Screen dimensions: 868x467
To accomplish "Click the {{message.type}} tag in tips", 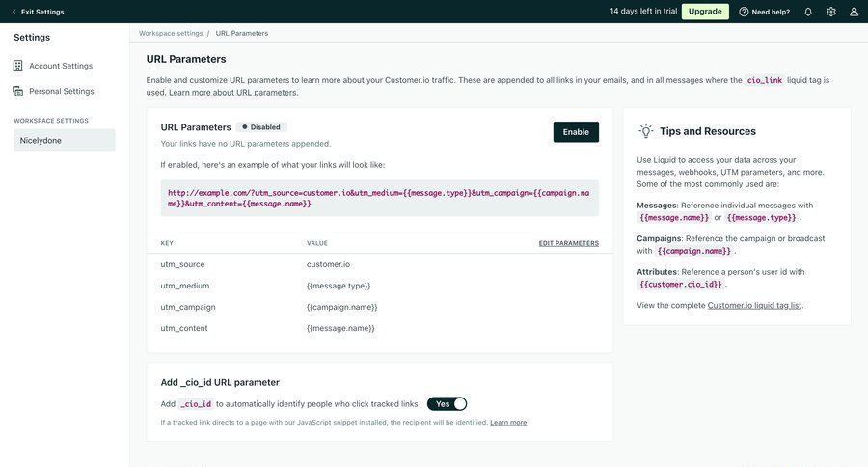I will 762,218.
